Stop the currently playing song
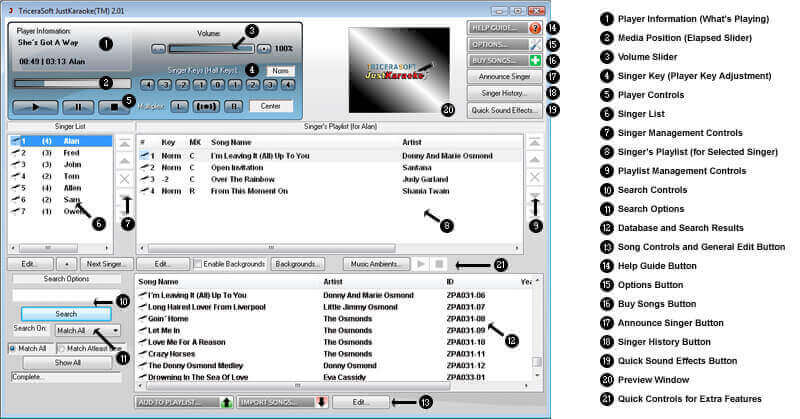 [x=114, y=107]
